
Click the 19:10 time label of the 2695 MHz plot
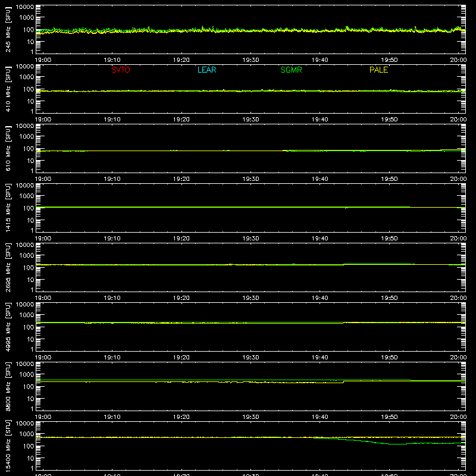tap(112, 298)
